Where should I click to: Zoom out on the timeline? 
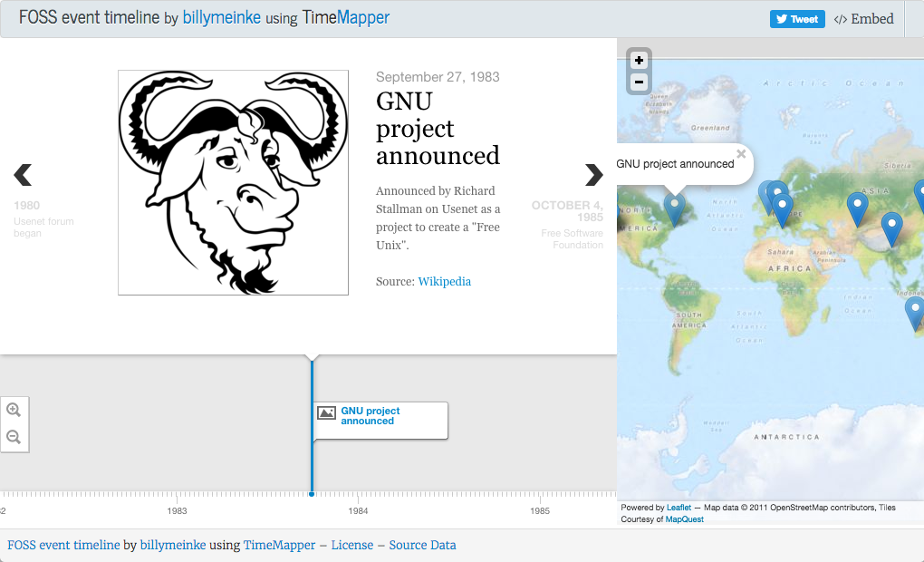(14, 437)
